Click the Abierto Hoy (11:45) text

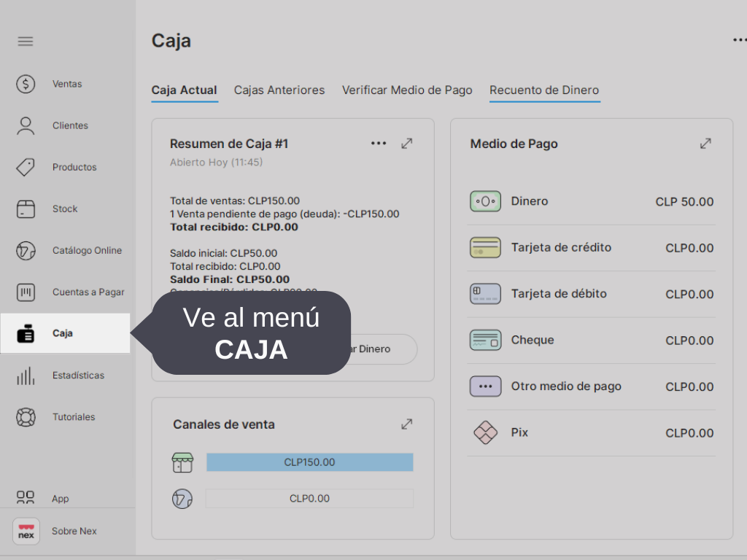pyautogui.click(x=216, y=163)
